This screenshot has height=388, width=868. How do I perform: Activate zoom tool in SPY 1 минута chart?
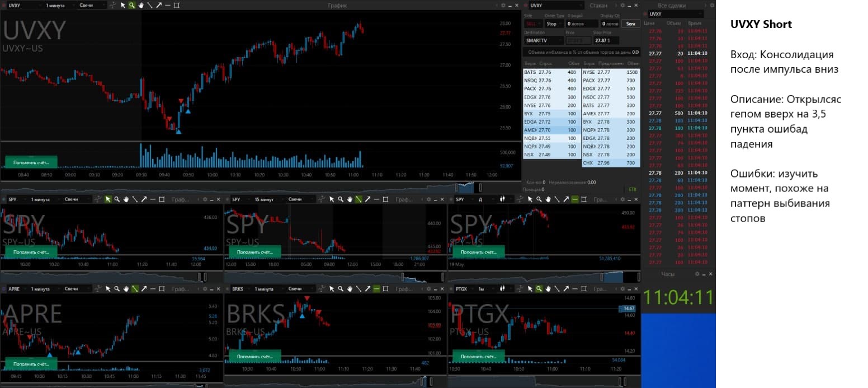117,199
